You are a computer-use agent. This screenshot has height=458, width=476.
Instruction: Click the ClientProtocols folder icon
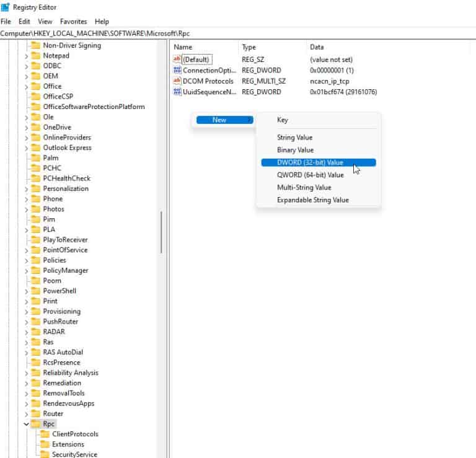click(45, 434)
